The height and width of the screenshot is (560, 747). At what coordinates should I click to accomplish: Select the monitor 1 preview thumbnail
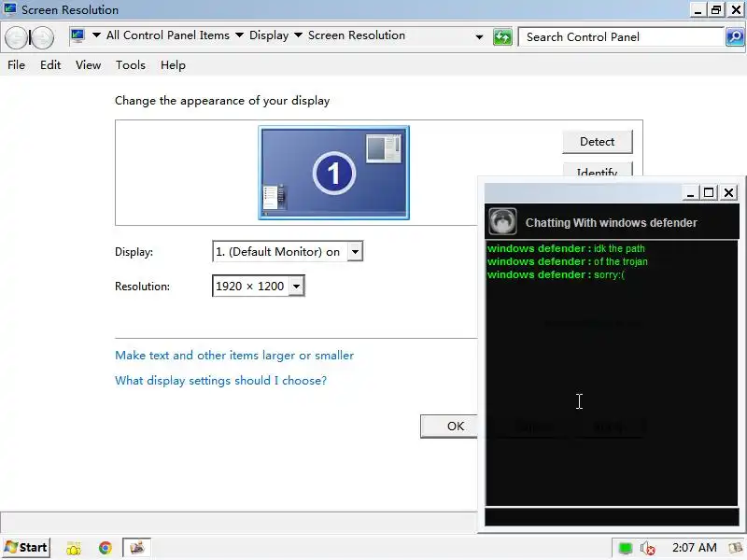point(333,173)
